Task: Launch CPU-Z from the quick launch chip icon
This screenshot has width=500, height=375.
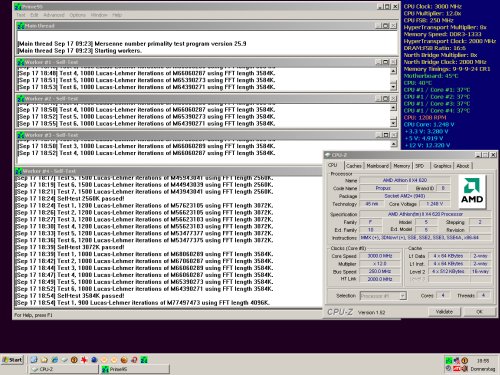Action: point(64,360)
